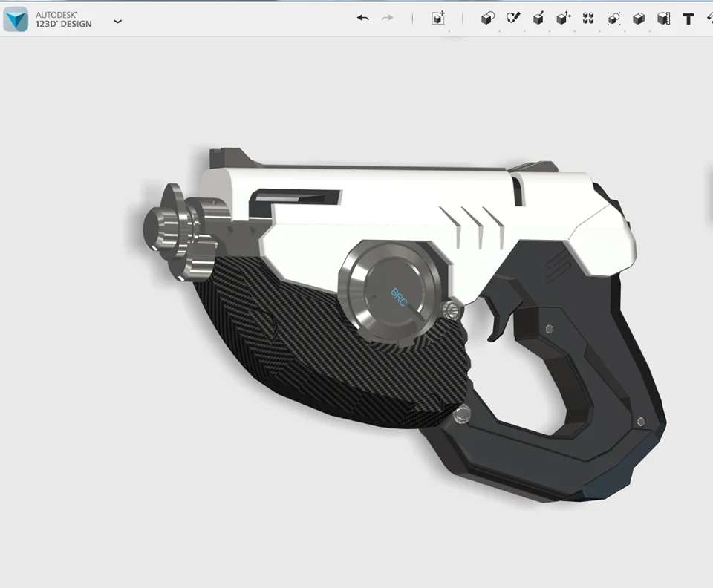Open the Transform tool

pos(438,18)
